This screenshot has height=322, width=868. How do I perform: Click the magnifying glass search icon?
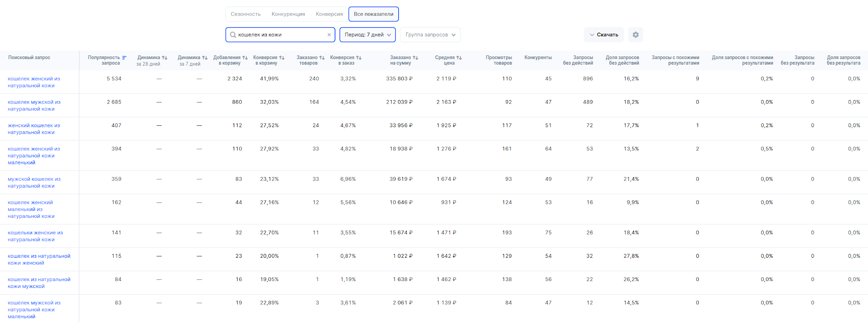point(233,35)
